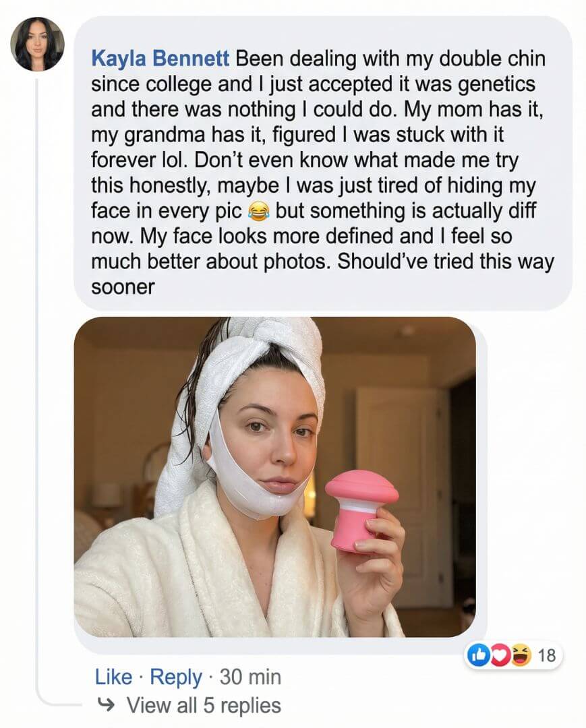Click the 30 min timestamp
Viewport: 586px width, 728px height.
click(250, 677)
